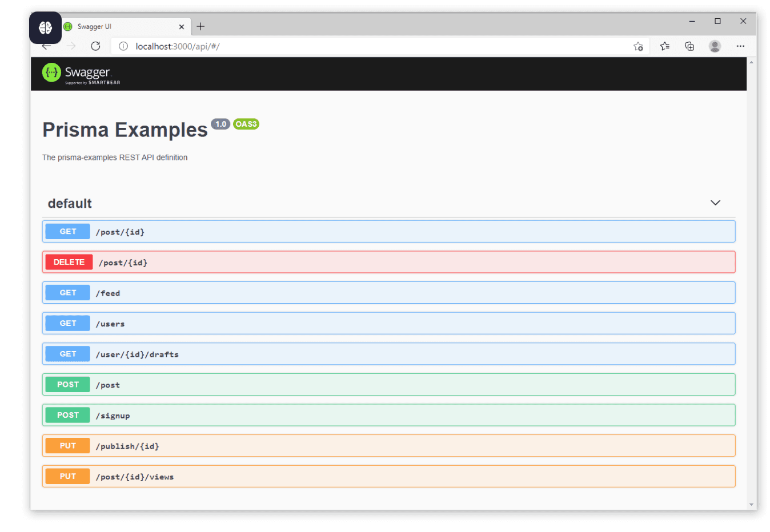Viewport: 770px width, 532px height.
Task: Reload the page with the refresh icon
Action: click(95, 46)
